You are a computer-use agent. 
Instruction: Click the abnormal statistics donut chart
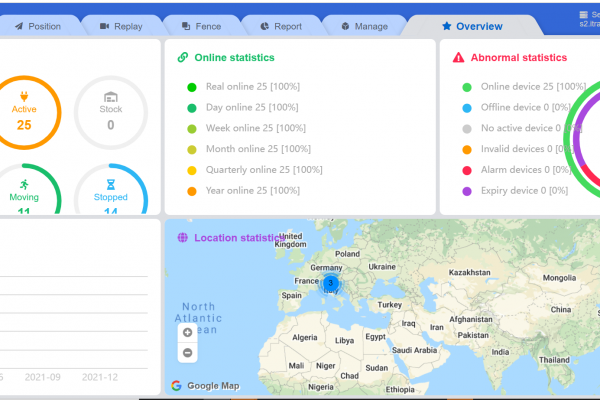coord(583,138)
